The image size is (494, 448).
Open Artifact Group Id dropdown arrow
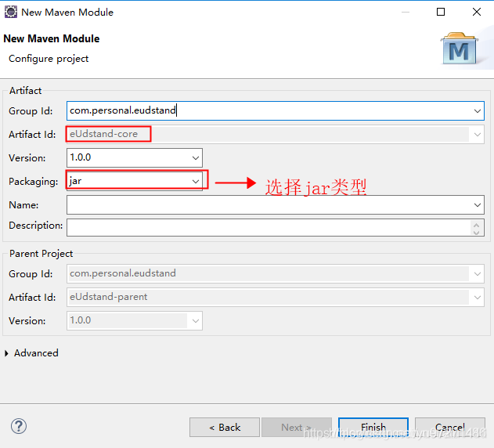tap(478, 111)
